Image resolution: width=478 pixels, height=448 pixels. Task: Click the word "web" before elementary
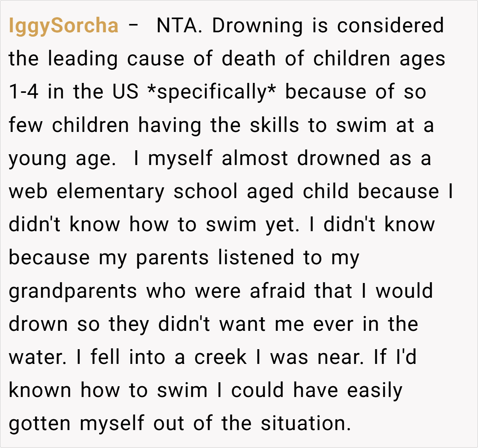[28, 191]
